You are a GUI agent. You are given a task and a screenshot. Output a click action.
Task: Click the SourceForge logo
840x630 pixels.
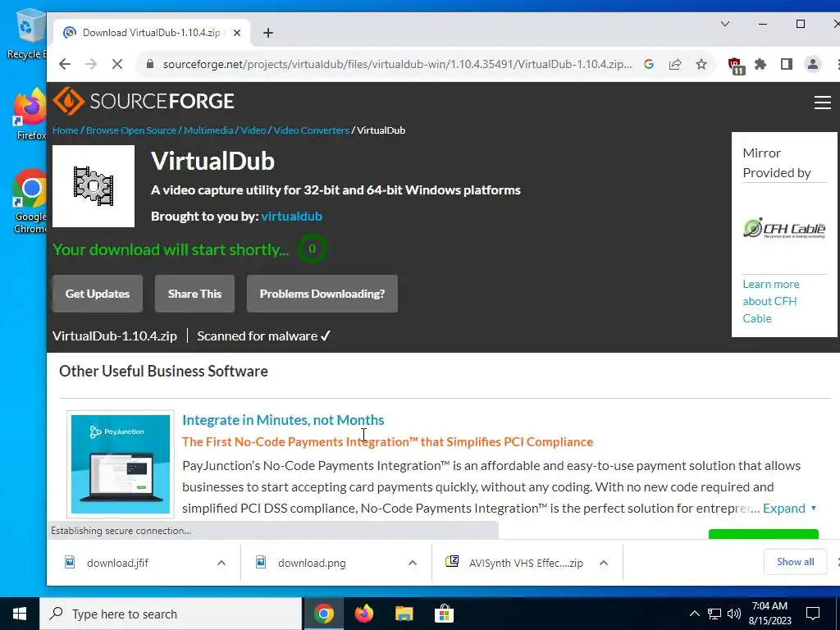click(143, 101)
